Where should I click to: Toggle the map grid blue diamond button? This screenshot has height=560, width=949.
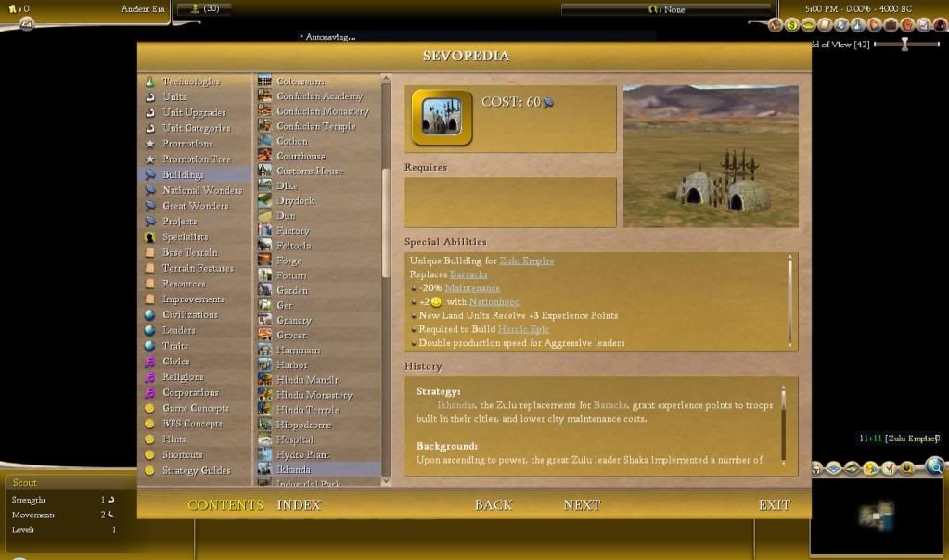point(834,468)
